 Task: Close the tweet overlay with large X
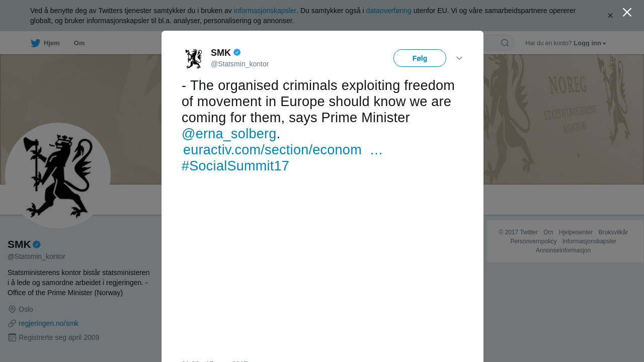coord(627,12)
